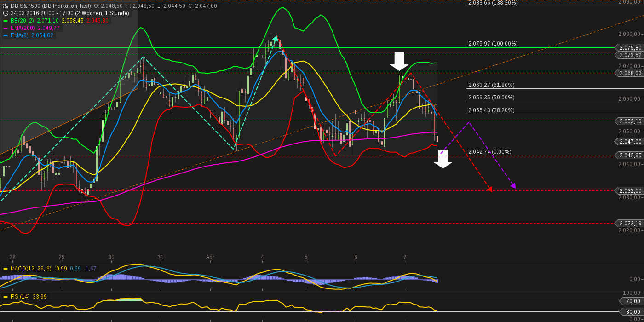The image size is (644, 322).
Task: Click the low value L: 2.044,50
Action: tap(171, 6)
